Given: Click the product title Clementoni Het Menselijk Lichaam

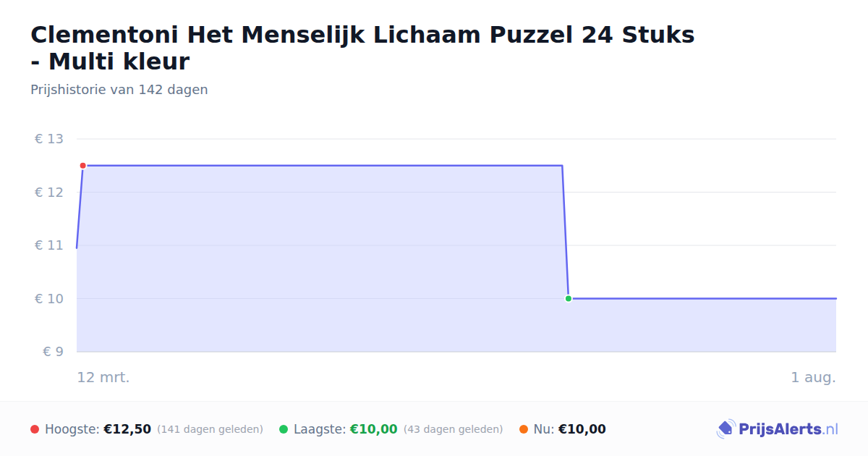Looking at the screenshot, I should [x=362, y=48].
